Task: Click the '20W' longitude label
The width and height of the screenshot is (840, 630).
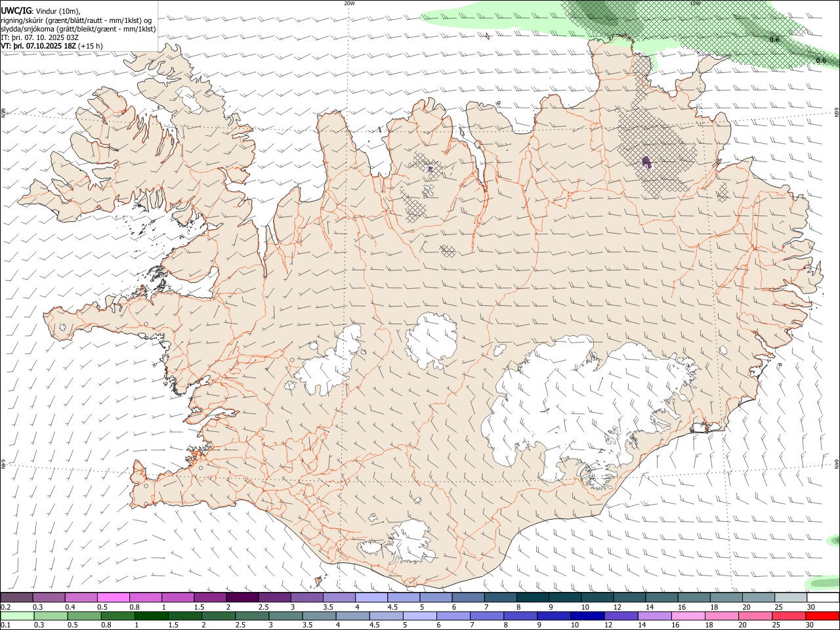Action: coord(349,3)
